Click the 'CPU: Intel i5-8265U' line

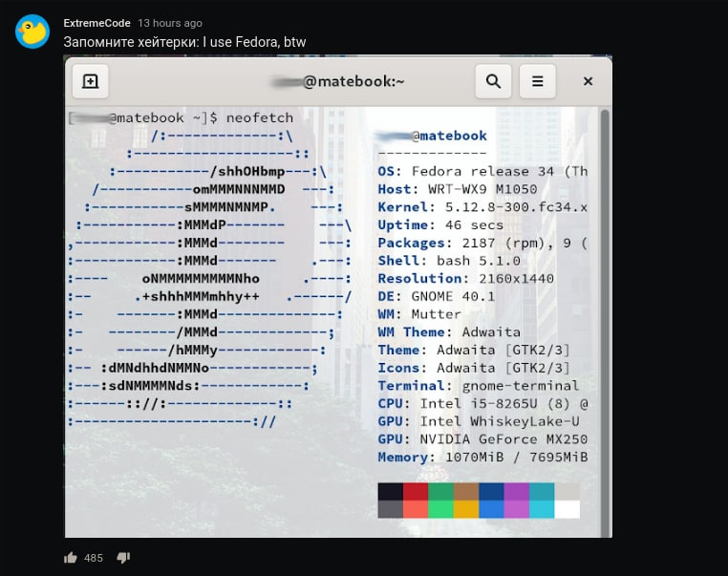[482, 403]
